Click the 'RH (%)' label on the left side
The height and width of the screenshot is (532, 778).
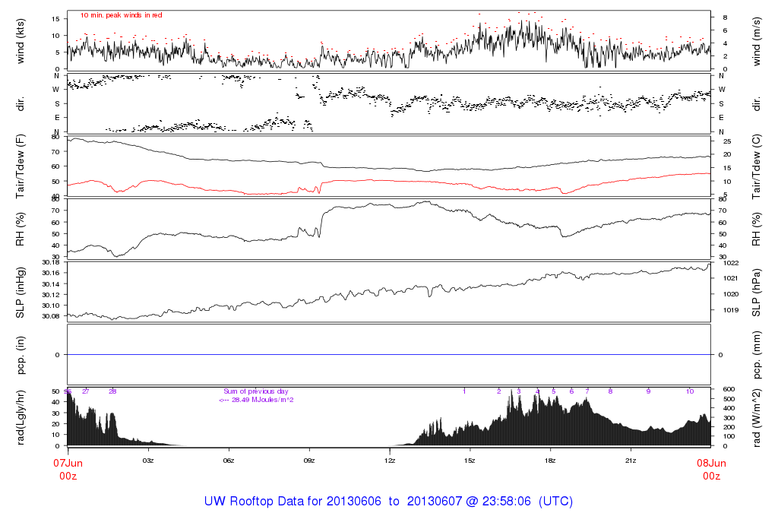[21, 227]
